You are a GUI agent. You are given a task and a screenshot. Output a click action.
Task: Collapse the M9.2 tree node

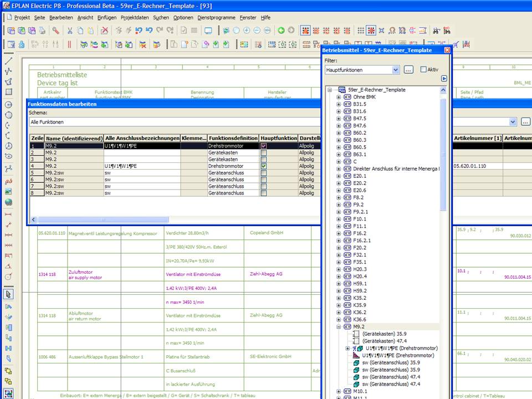pyautogui.click(x=338, y=327)
